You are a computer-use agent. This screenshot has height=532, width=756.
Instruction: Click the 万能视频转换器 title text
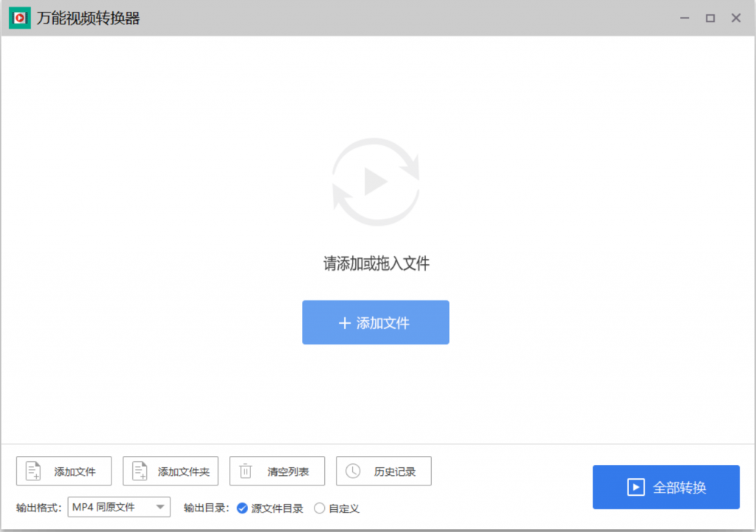pyautogui.click(x=89, y=18)
